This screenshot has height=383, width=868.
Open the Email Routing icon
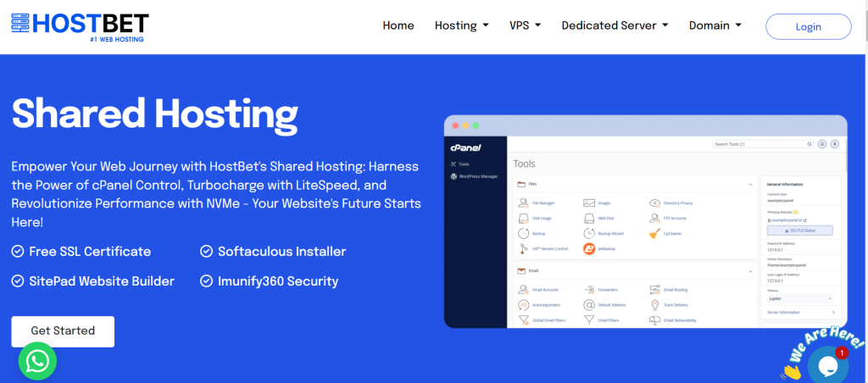[655, 290]
